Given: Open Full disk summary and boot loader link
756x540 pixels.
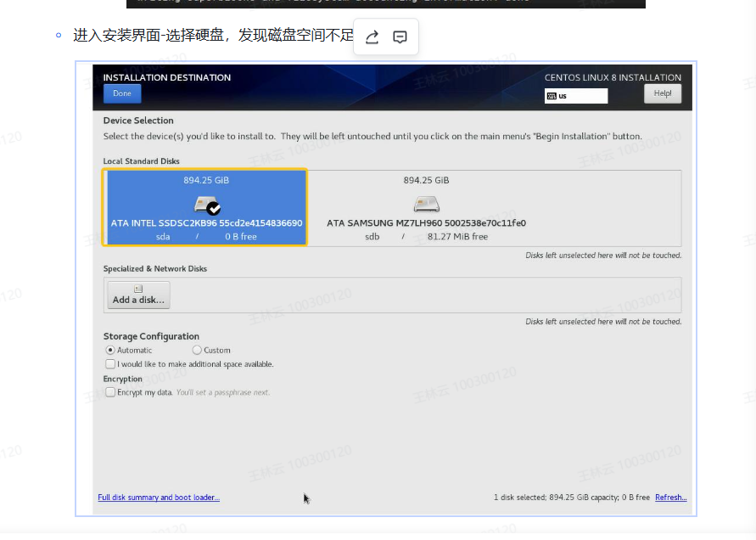Looking at the screenshot, I should click(x=159, y=497).
